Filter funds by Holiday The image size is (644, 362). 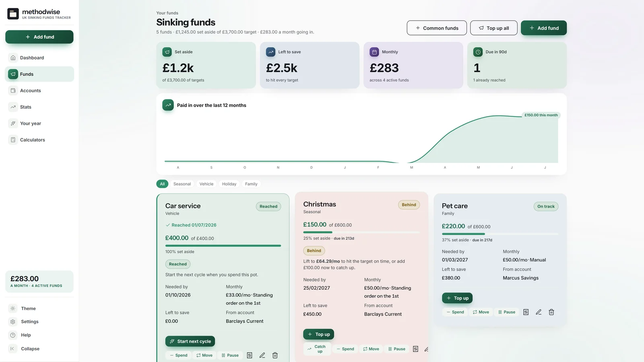[229, 184]
